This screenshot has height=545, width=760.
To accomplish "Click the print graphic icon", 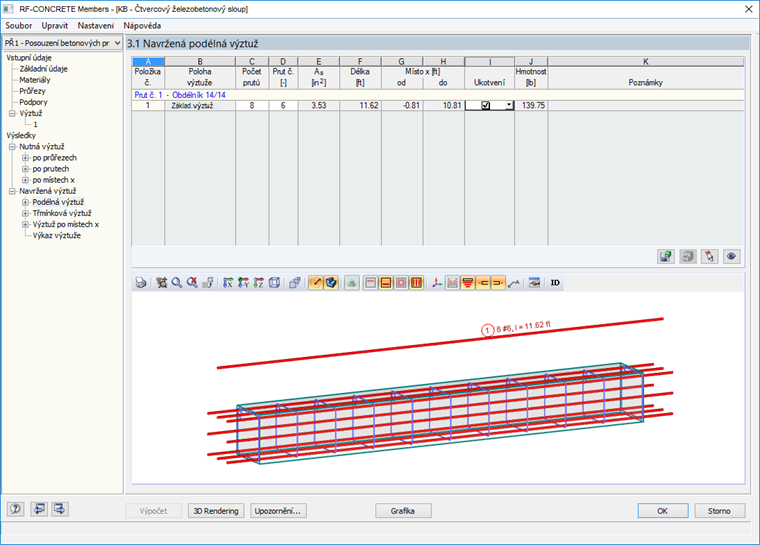I will coord(141,283).
